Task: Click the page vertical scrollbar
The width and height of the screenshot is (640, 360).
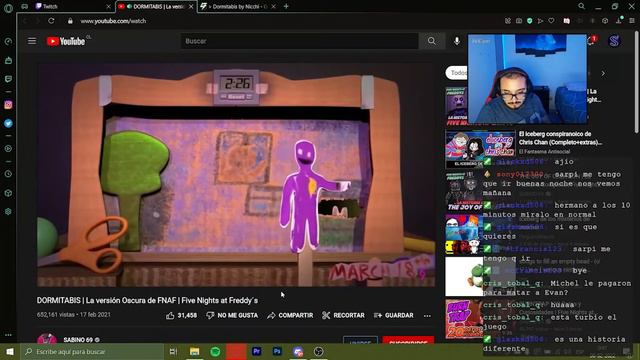Action: point(636,82)
